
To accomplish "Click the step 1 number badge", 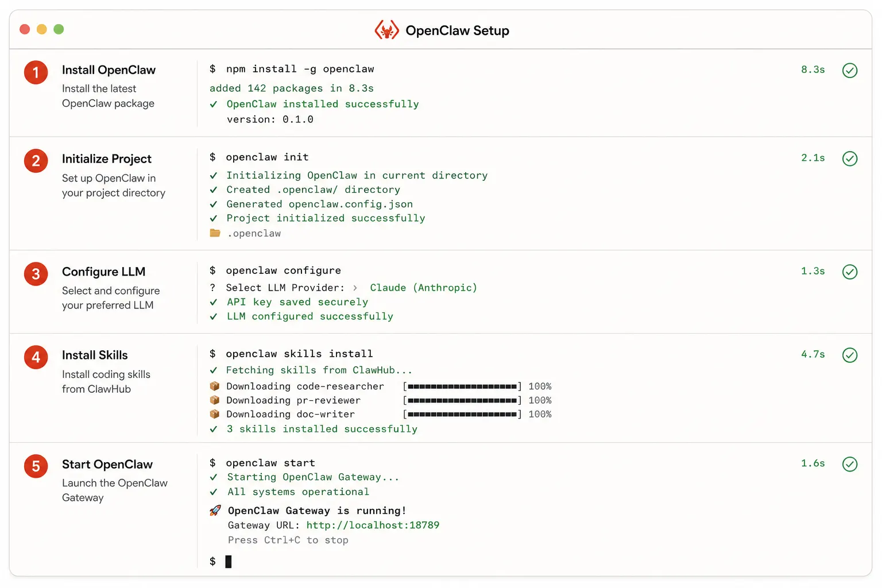I will coord(36,72).
